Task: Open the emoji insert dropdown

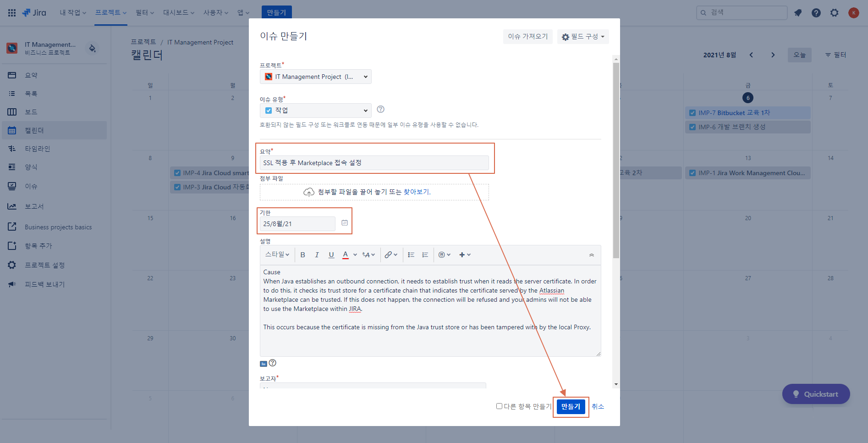Action: pos(445,255)
